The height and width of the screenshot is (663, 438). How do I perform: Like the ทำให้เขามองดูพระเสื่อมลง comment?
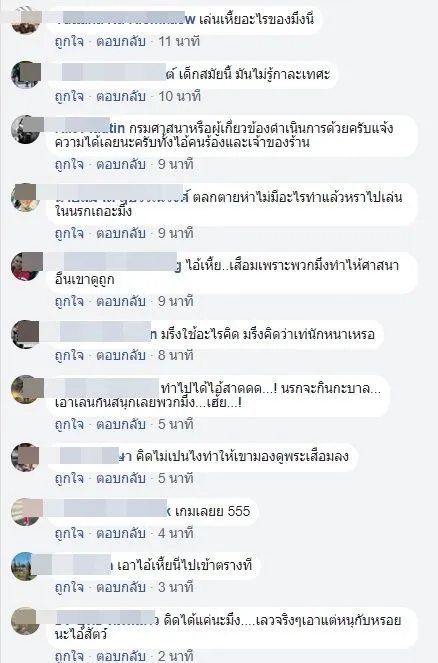click(x=69, y=479)
